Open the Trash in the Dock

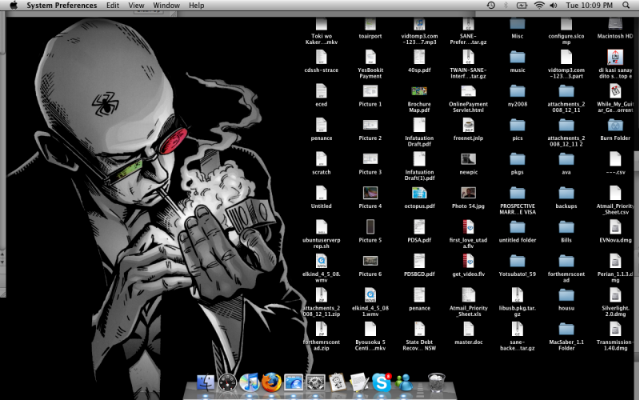click(436, 383)
